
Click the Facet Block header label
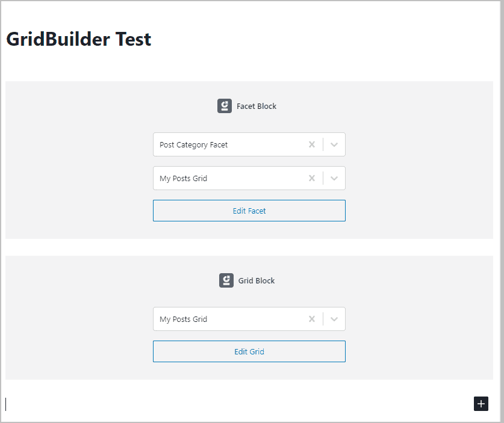pos(257,106)
